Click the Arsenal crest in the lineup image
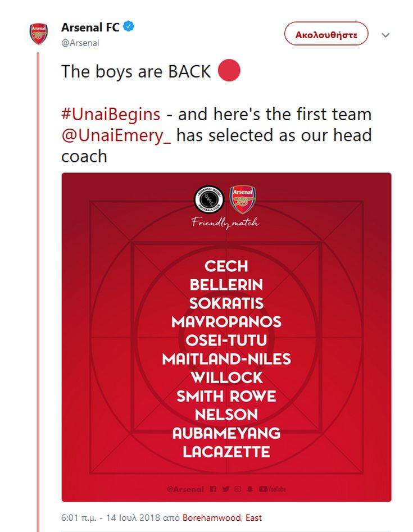Image resolution: width=413 pixels, height=532 pixels. point(243,199)
